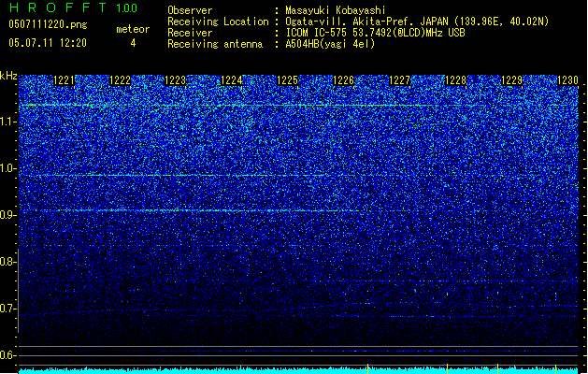Viewport: 588px width, 374px height.
Task: Click the 1.1 kHz axis label
Action: [7, 122]
